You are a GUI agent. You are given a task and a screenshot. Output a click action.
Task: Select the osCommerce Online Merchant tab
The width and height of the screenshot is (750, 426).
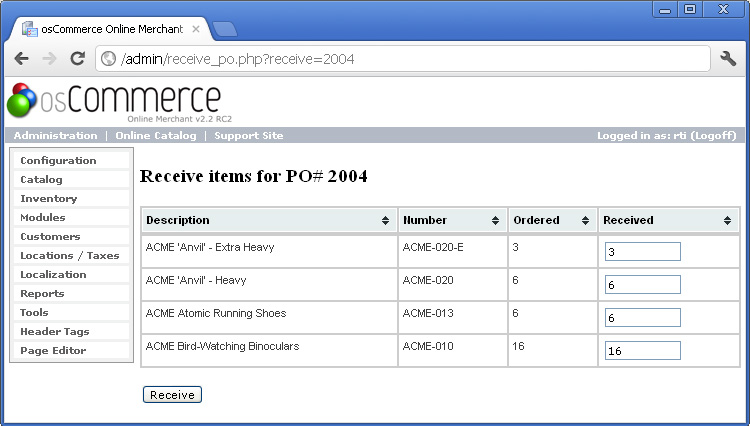112,29
